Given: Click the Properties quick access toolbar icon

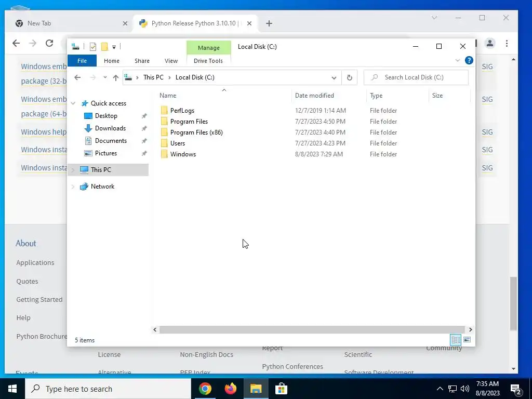Looking at the screenshot, I should click(x=92, y=47).
